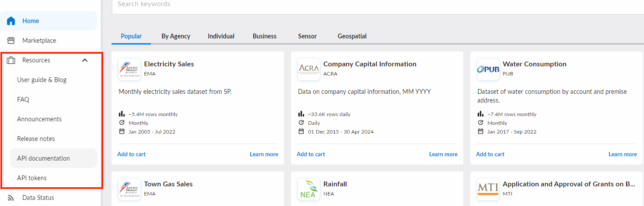Click 'Monthly electricity sales dataset from SP.' text

pos(175,92)
